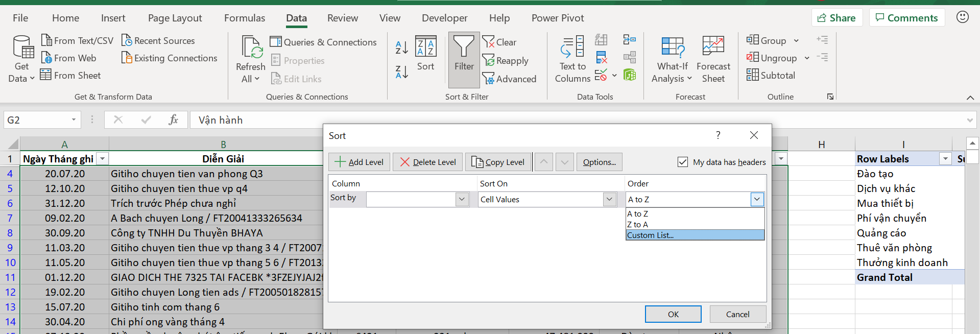Uncheck My data has headers
980x334 pixels.
682,162
